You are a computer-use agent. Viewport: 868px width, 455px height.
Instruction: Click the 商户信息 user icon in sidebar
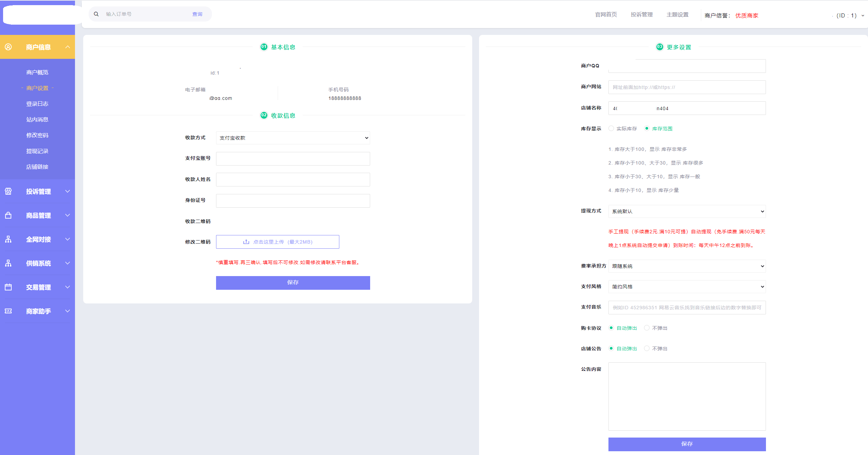8,47
